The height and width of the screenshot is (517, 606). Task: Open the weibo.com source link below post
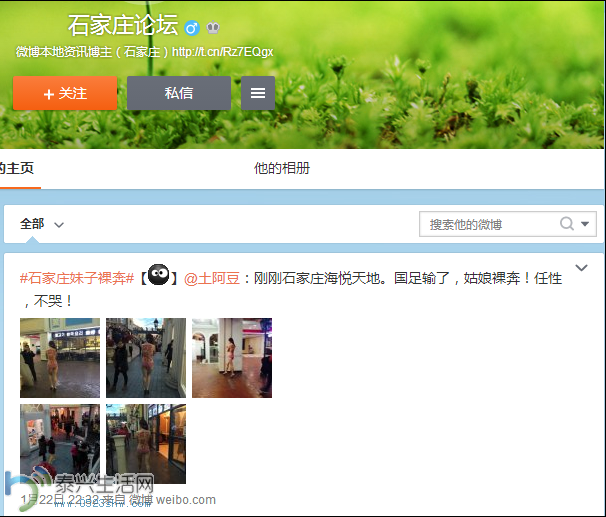pos(186,499)
